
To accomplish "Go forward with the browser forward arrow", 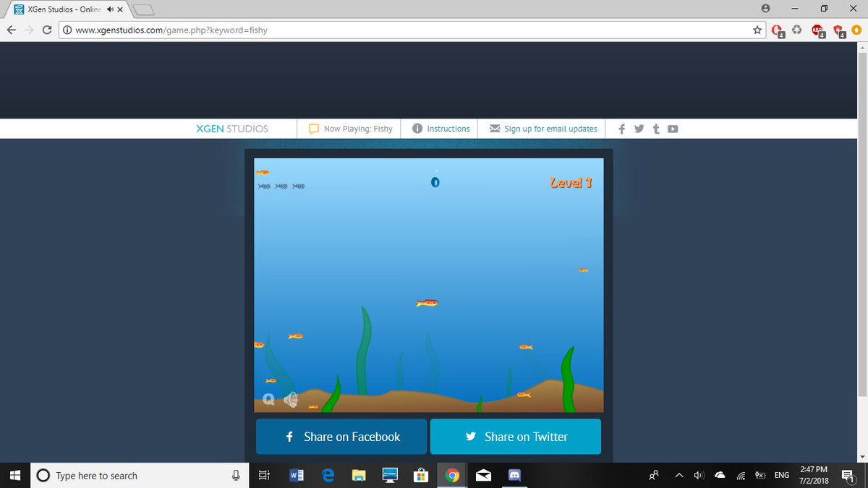I will tap(29, 30).
